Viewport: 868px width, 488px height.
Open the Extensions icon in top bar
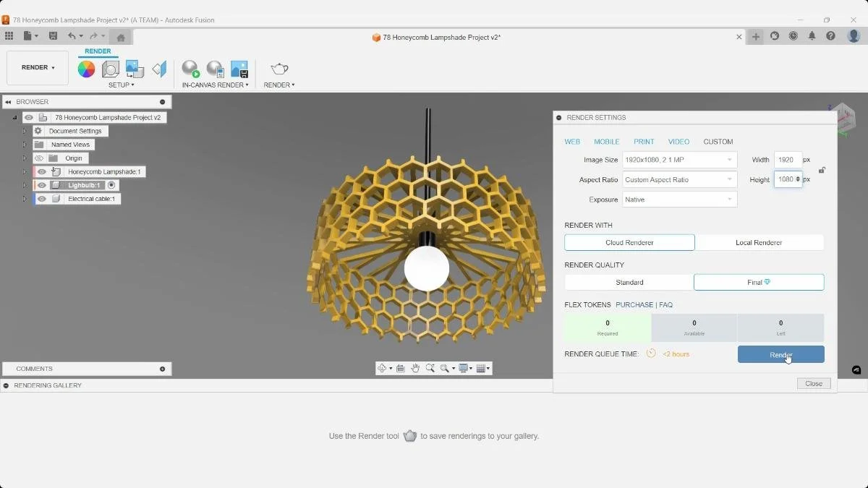tap(775, 36)
